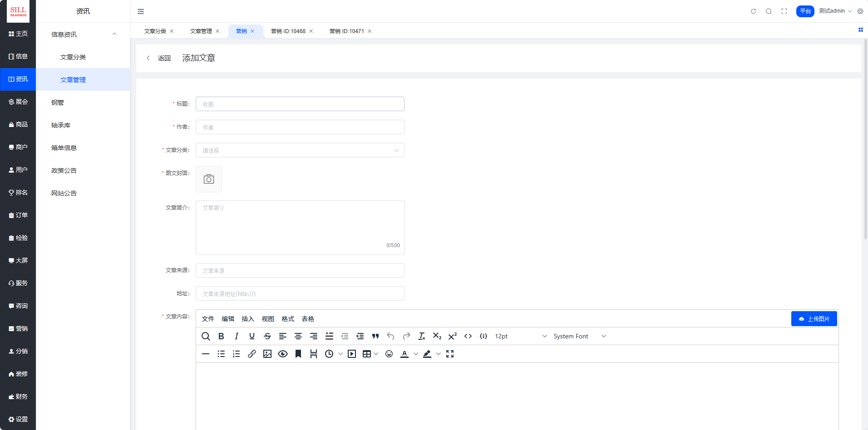Viewport: 868px width, 430px height.
Task: Open the 12pt font size dropdown
Action: [x=521, y=336]
